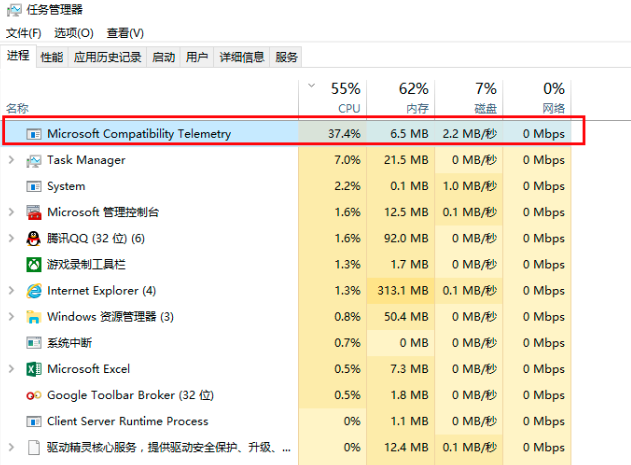Select the System process name
The width and height of the screenshot is (631, 465).
(66, 186)
